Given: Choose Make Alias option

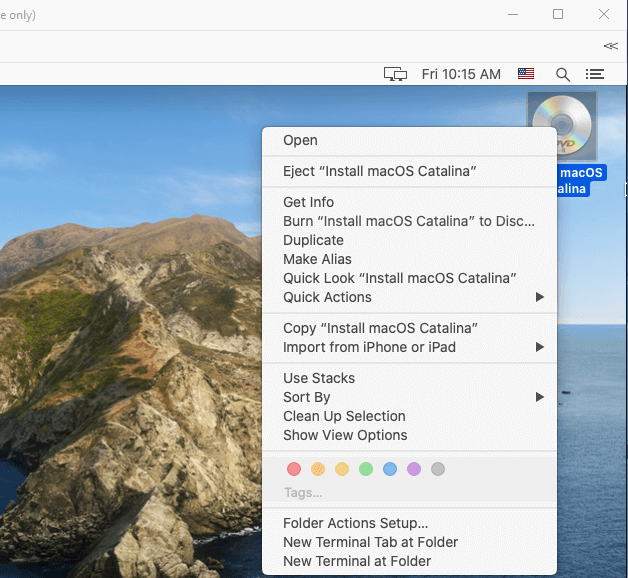Looking at the screenshot, I should pyautogui.click(x=409, y=259).
